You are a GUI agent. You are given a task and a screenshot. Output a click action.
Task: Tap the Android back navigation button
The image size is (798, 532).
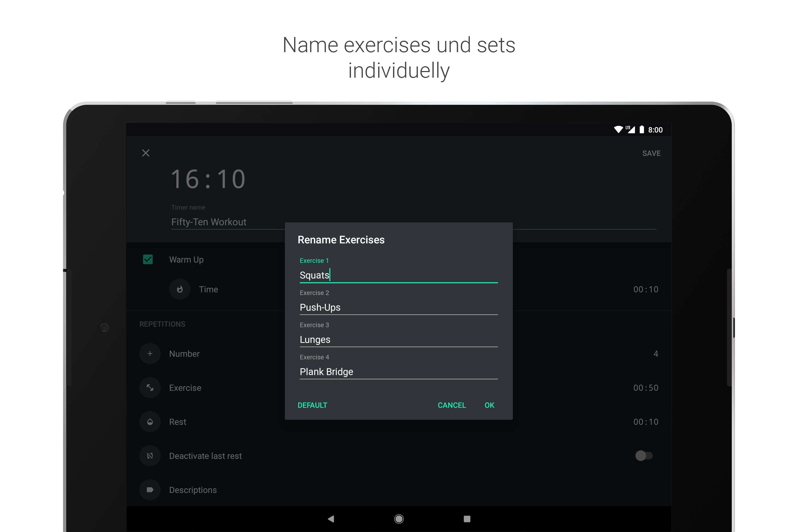331,519
